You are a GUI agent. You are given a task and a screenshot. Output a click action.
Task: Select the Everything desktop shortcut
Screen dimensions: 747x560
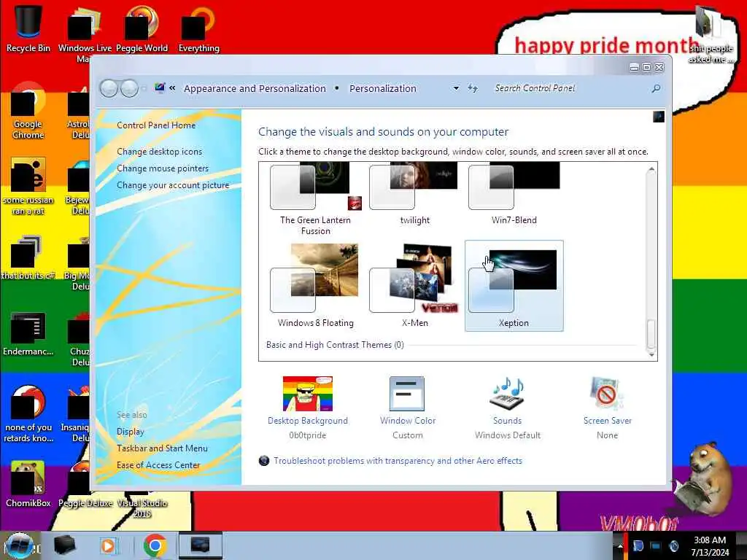click(x=198, y=28)
